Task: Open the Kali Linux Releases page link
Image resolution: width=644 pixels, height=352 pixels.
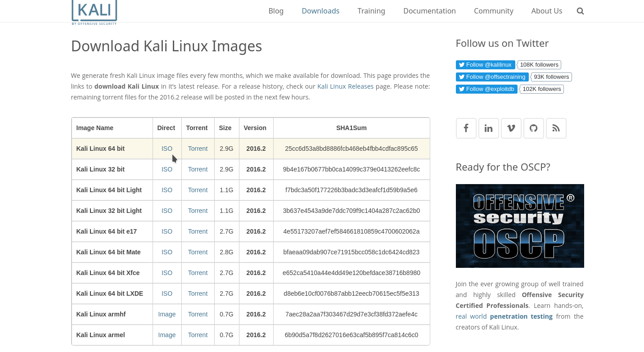Action: (x=345, y=86)
